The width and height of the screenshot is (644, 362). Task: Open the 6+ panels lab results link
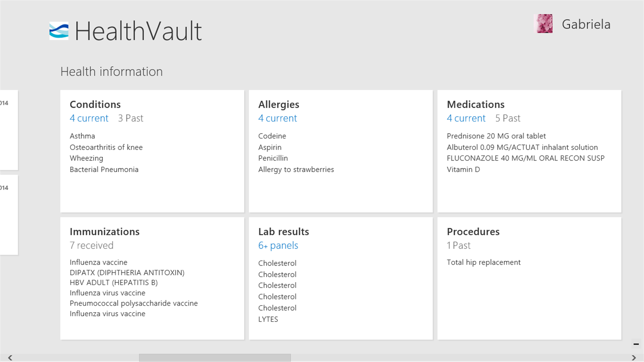point(278,245)
